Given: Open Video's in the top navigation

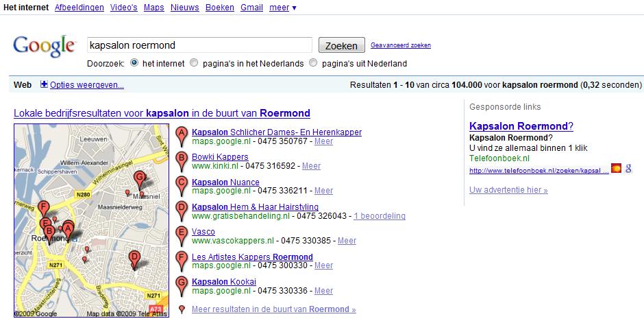Looking at the screenshot, I should point(123,8).
